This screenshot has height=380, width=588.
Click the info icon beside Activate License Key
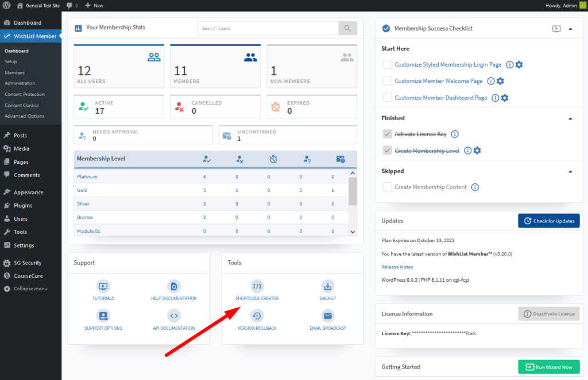[x=455, y=134]
